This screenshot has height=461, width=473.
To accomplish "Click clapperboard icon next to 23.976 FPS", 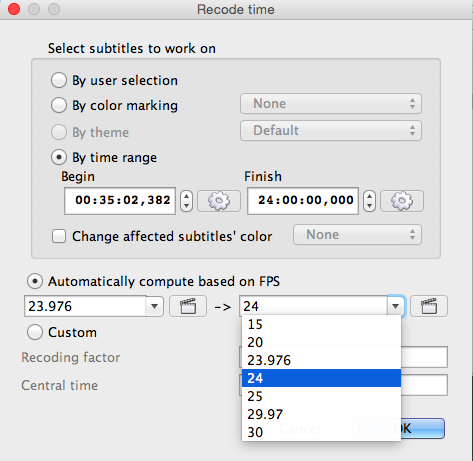I will [x=188, y=306].
